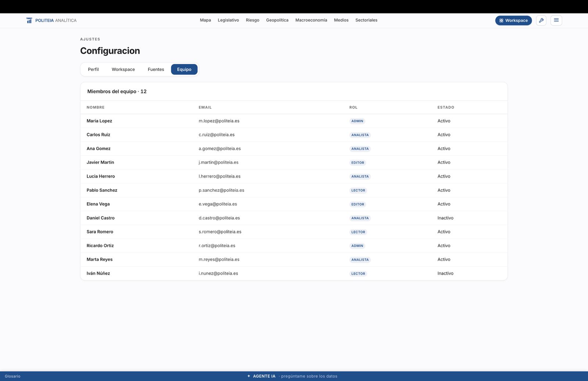Image resolution: width=588 pixels, height=381 pixels.
Task: Click the EDITOR badge for Elena Vega
Action: (x=358, y=204)
